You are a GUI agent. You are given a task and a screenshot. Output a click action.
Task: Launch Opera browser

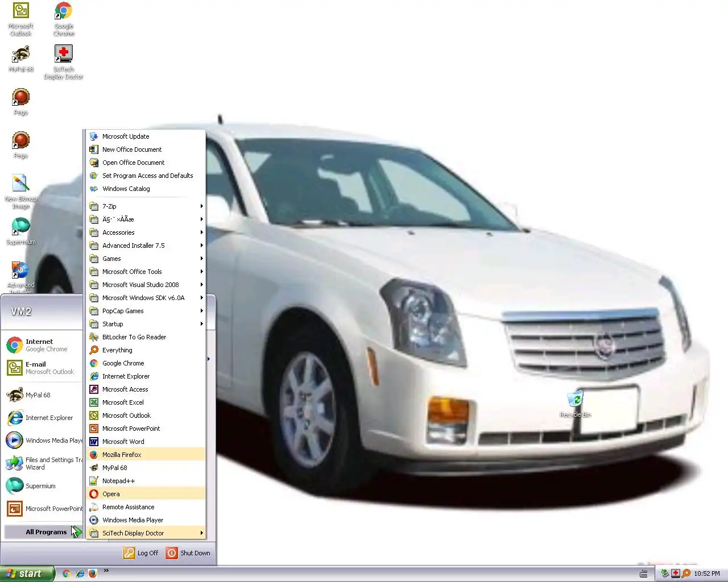146,494
